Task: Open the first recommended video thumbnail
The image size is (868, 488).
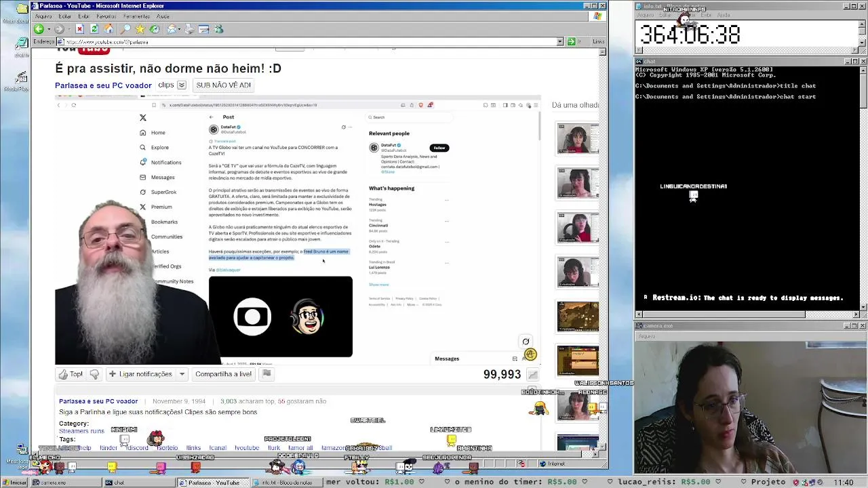Action: (577, 139)
